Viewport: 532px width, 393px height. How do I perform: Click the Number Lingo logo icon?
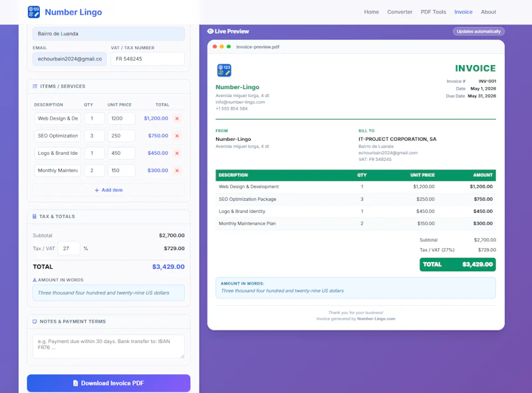[x=34, y=12]
